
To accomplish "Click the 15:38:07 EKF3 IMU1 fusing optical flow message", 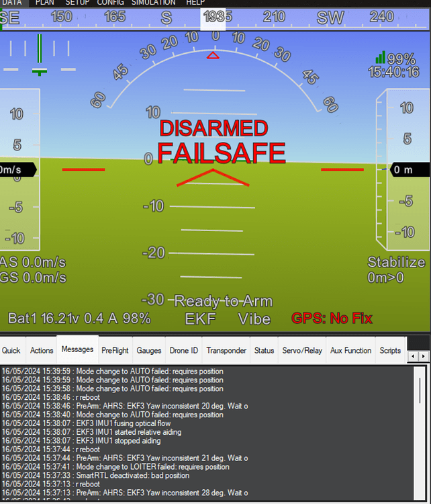I will (x=86, y=423).
